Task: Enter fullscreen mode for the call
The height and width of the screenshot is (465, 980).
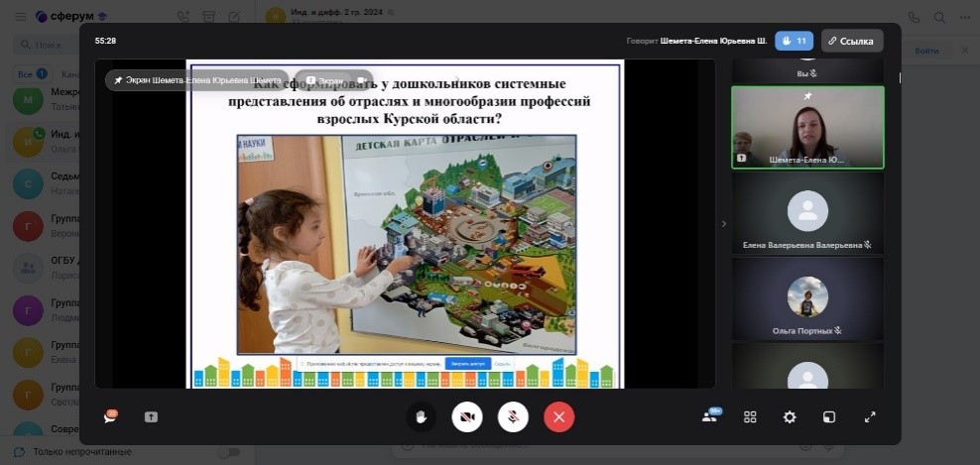Action: click(869, 416)
